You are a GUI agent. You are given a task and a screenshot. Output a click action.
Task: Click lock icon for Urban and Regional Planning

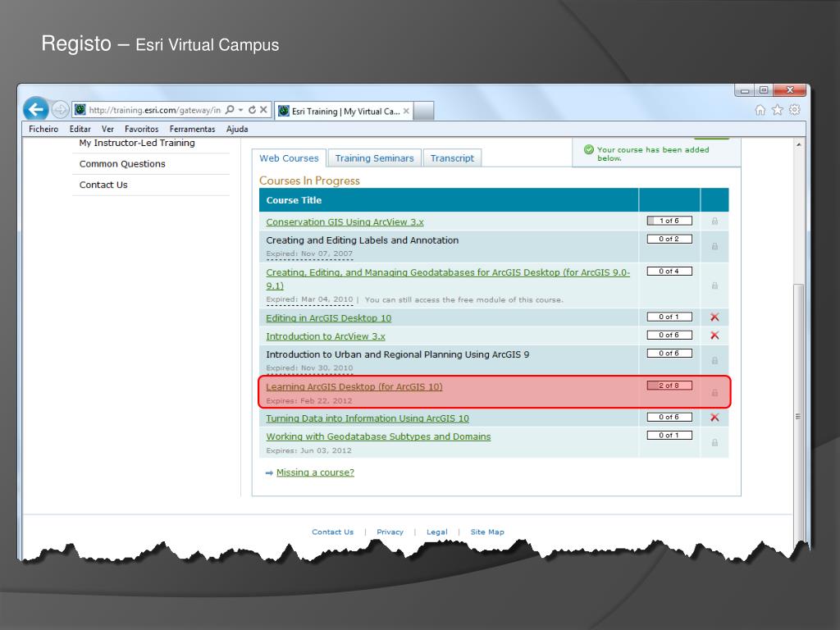tap(714, 361)
